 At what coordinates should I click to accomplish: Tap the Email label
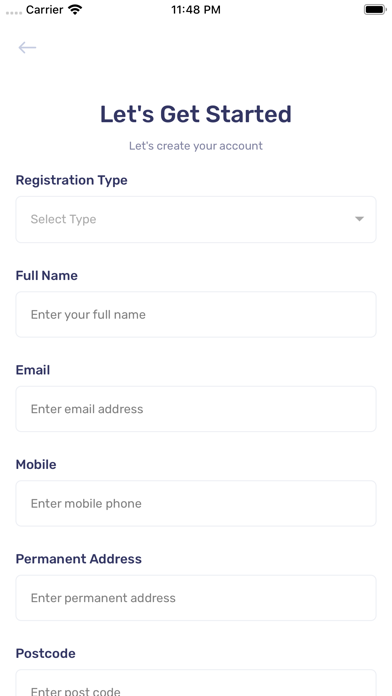coord(33,370)
